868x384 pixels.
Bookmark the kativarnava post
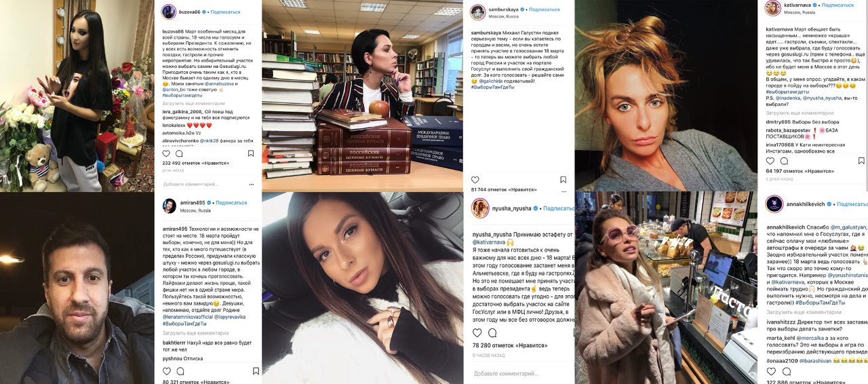click(861, 161)
